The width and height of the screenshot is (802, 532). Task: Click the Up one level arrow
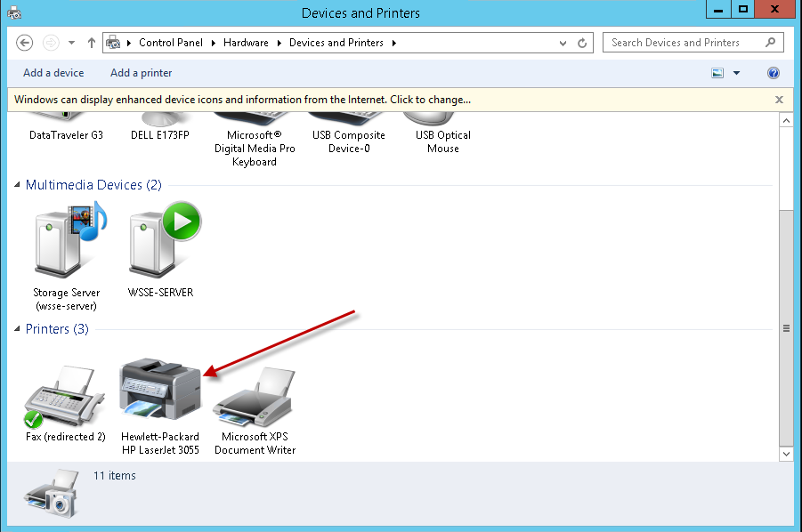point(92,43)
